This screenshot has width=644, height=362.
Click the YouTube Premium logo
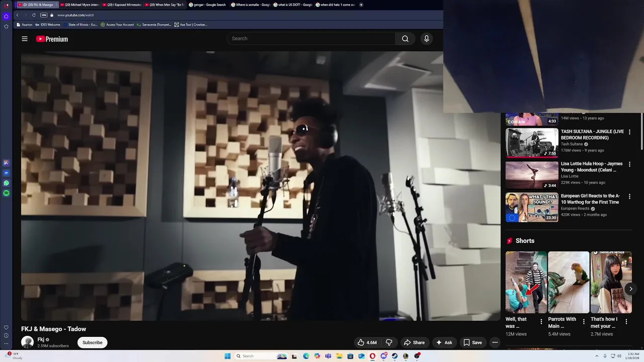point(52,39)
